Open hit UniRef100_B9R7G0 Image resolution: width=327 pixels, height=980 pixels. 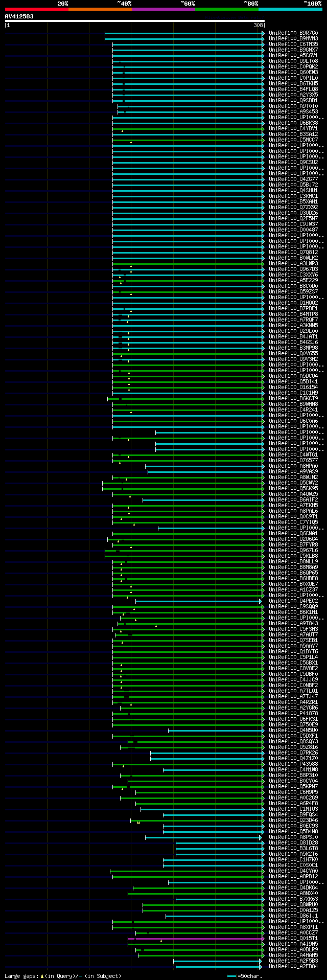point(293,33)
